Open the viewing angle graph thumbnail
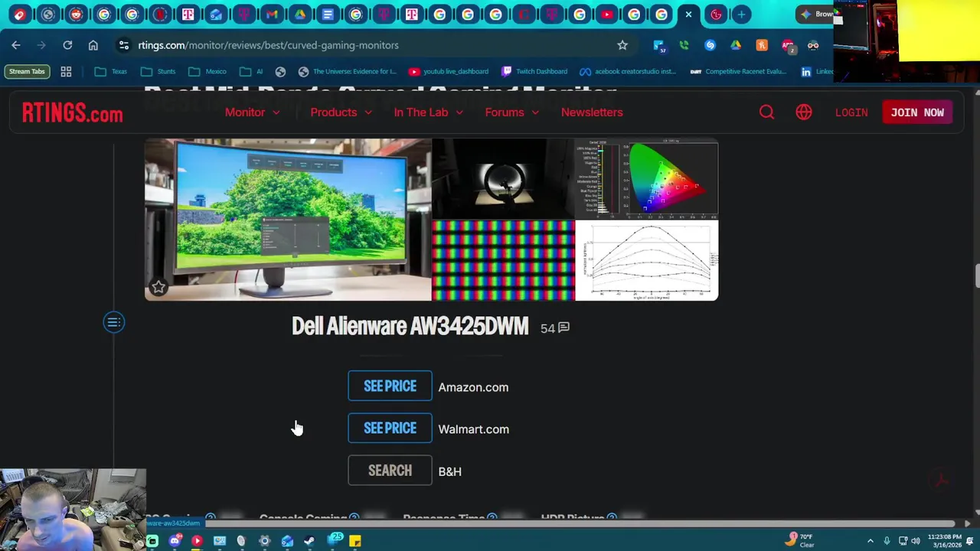The image size is (980, 551). (647, 260)
